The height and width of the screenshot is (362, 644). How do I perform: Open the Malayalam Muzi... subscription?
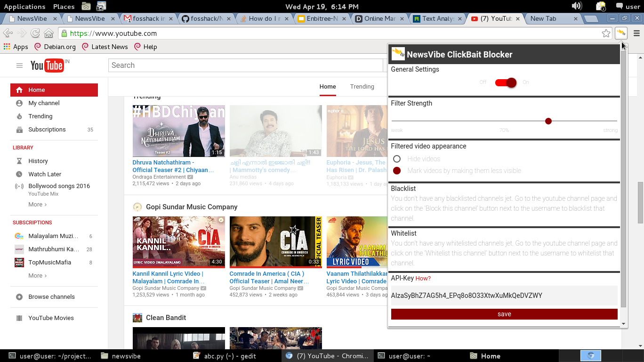tap(54, 236)
